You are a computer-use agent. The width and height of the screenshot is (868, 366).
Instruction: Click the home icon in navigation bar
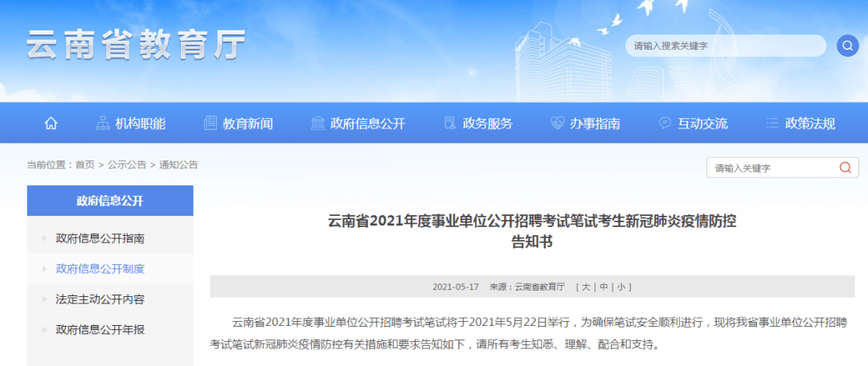tap(51, 124)
